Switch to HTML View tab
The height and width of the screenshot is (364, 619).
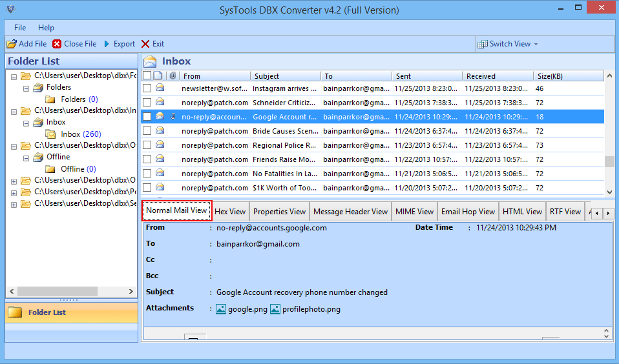coord(522,212)
